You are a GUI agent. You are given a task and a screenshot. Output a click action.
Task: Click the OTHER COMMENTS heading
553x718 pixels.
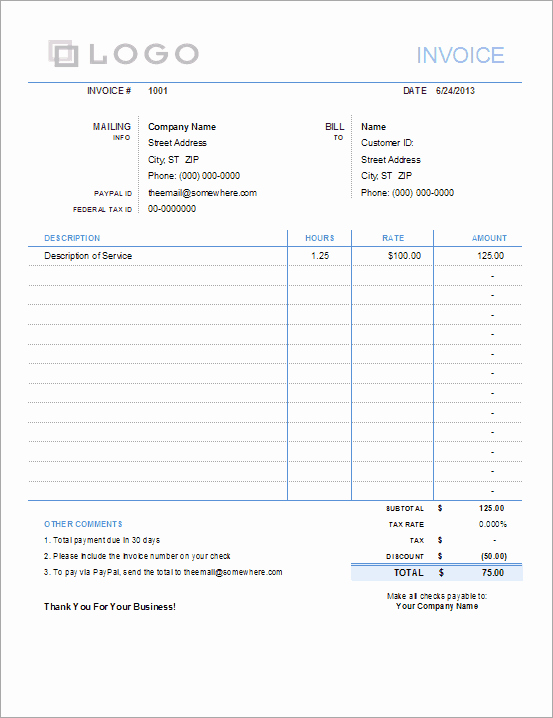coord(83,524)
